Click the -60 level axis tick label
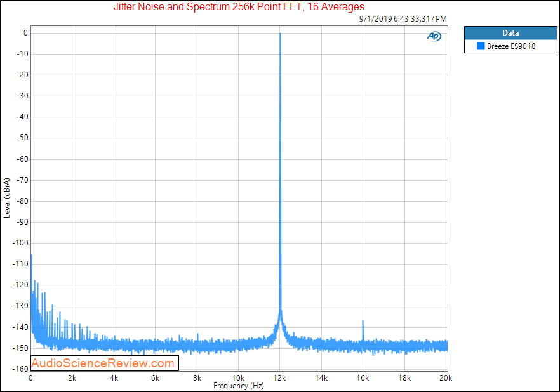The image size is (560, 392). [22, 159]
